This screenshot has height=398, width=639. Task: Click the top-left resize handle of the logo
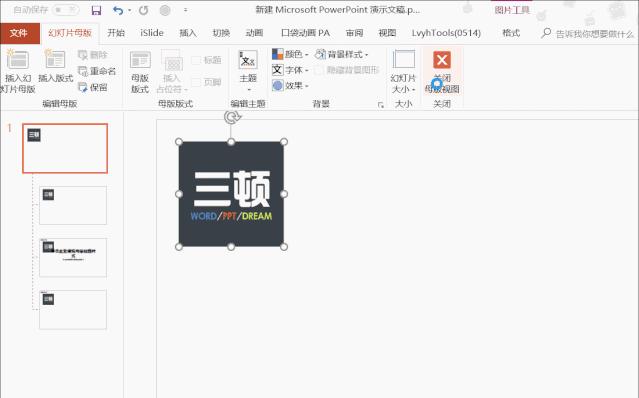(179, 142)
